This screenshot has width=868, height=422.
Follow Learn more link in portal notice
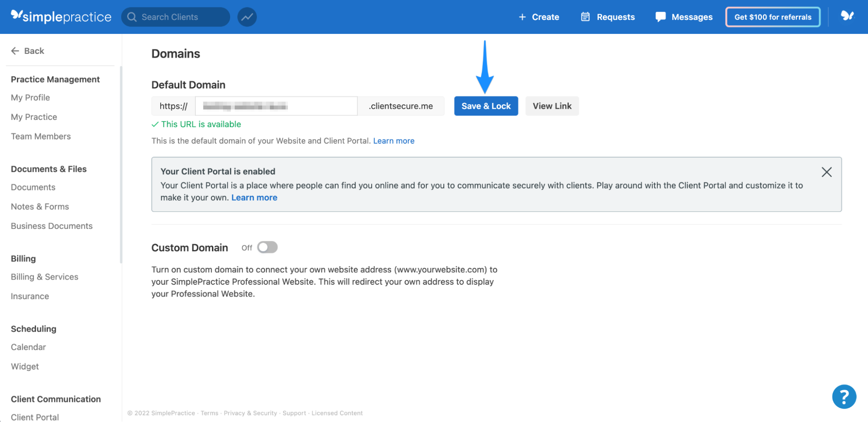pyautogui.click(x=254, y=198)
